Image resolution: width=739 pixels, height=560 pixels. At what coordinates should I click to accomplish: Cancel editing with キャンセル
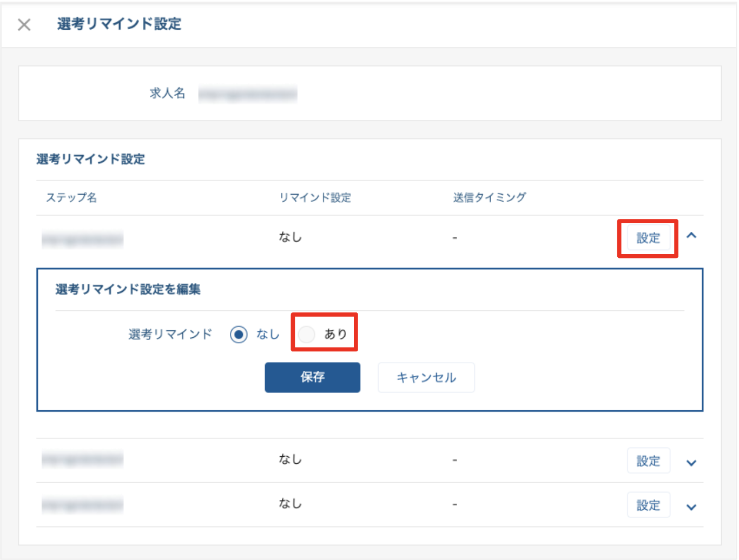tap(426, 377)
